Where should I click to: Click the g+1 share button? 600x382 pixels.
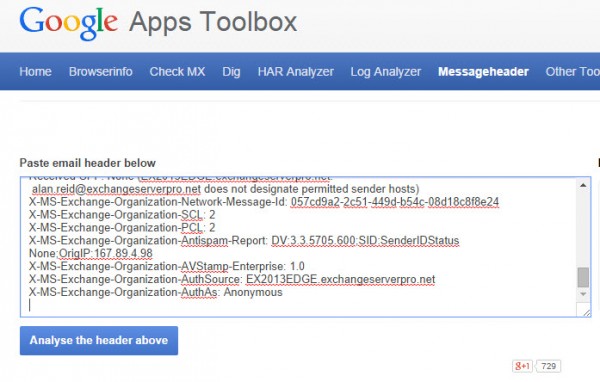click(522, 366)
